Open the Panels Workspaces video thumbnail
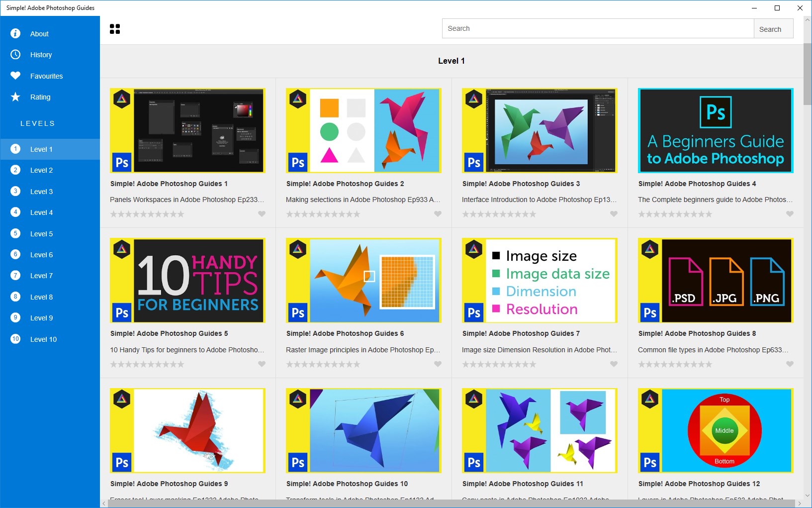Viewport: 812px width, 508px height. point(187,130)
